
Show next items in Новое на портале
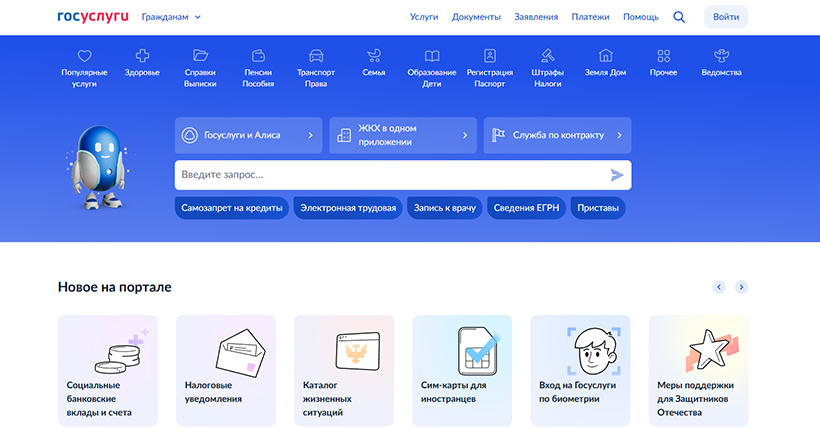(x=741, y=287)
